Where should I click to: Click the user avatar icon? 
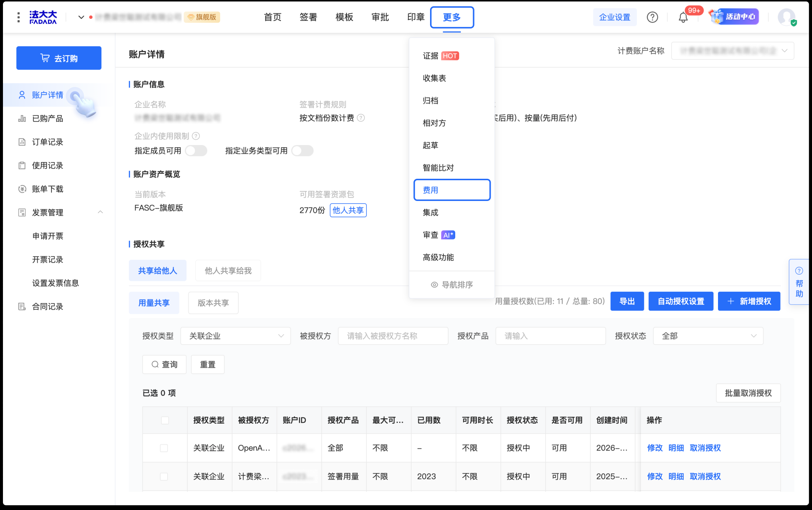tap(786, 17)
